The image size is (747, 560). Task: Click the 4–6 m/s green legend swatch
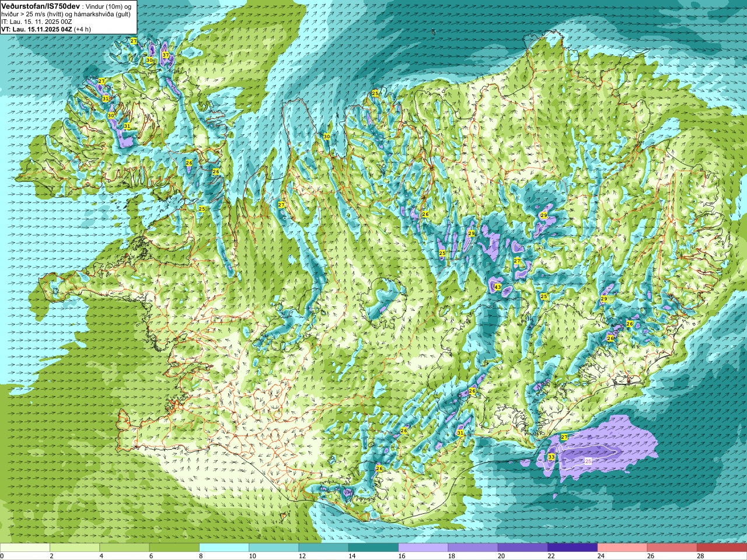pos(124,548)
